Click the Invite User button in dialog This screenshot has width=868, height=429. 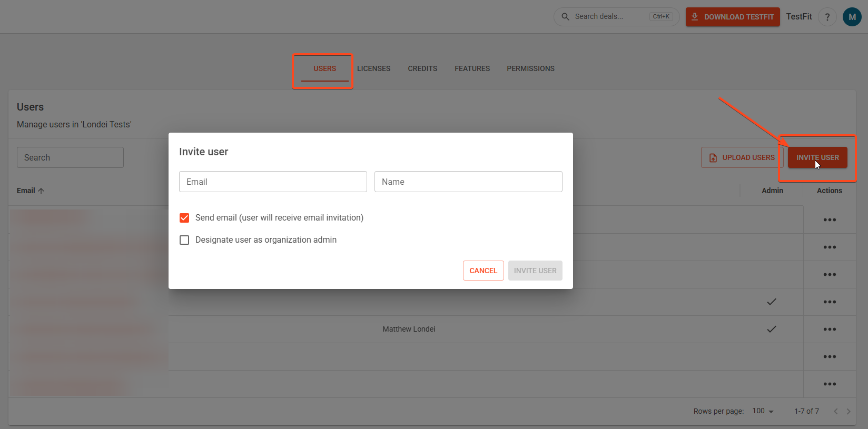[535, 271]
